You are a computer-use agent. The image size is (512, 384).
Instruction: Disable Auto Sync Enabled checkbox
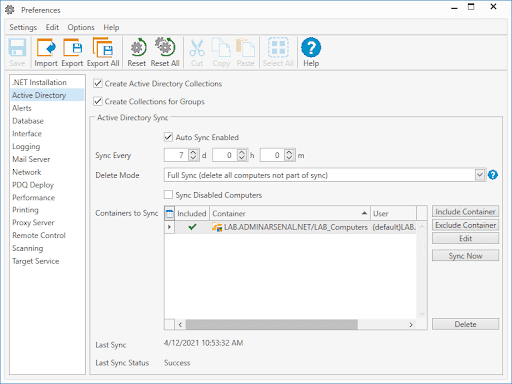pyautogui.click(x=168, y=137)
